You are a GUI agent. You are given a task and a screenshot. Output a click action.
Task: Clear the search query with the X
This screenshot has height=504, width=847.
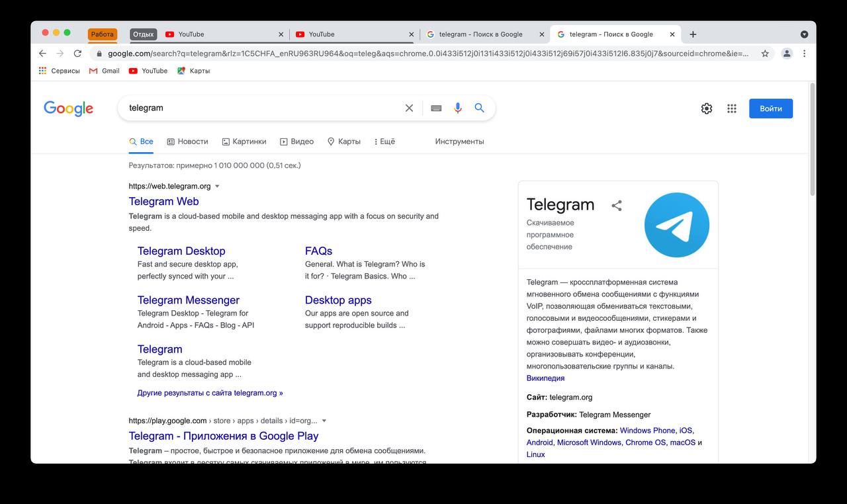409,108
